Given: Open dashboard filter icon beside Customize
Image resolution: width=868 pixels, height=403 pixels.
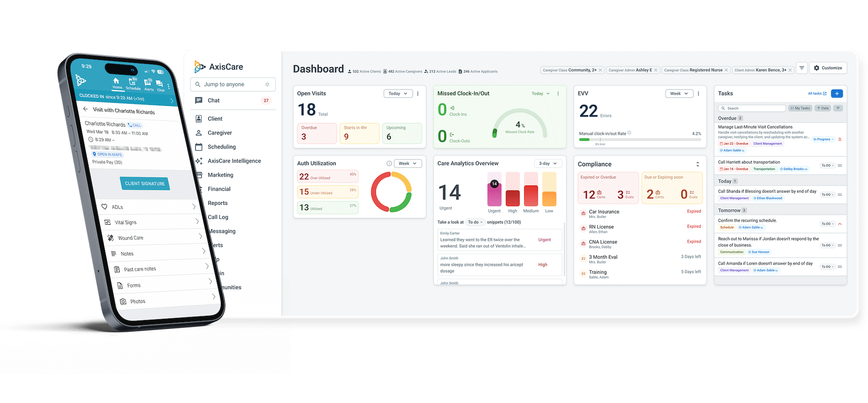Looking at the screenshot, I should [x=802, y=68].
